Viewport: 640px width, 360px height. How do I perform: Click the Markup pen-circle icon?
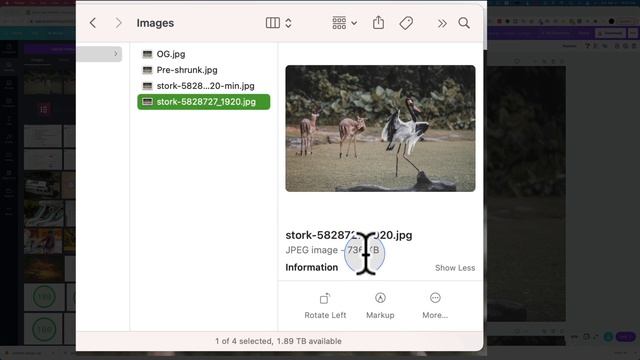[380, 298]
